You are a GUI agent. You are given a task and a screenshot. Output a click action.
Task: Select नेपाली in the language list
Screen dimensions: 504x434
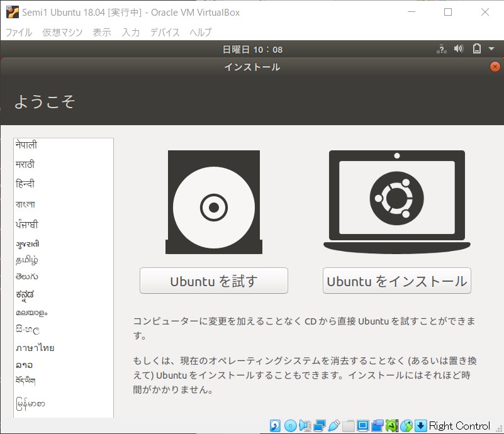64,145
